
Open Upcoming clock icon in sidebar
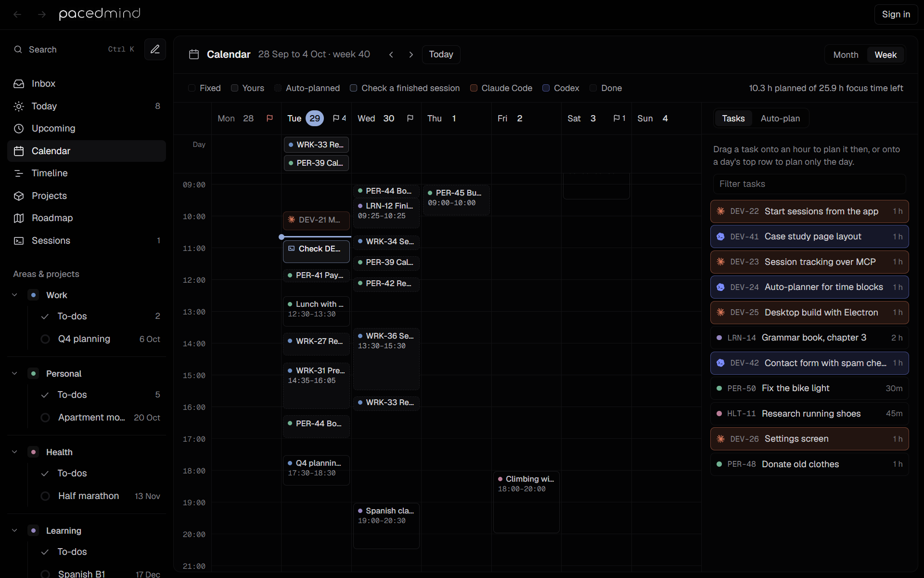(x=19, y=129)
